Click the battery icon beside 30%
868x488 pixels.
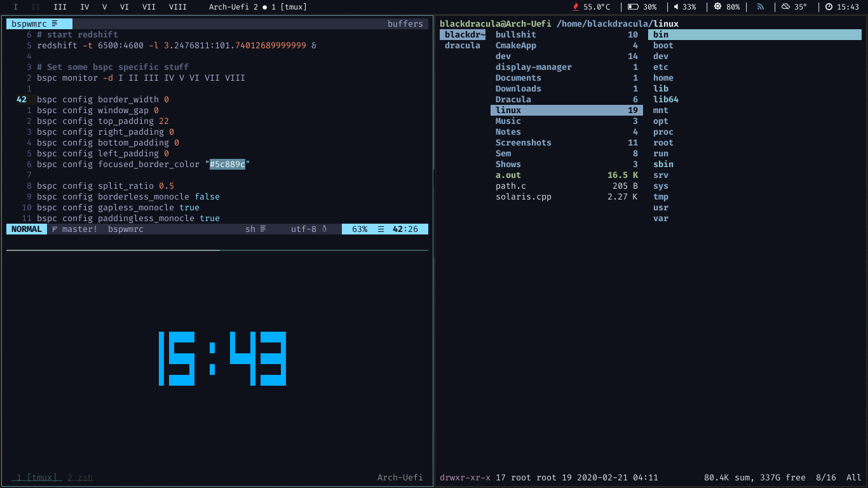click(633, 7)
